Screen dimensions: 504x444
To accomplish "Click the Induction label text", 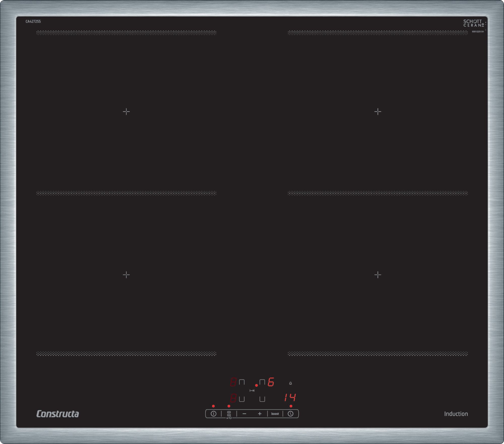I will 456,414.
